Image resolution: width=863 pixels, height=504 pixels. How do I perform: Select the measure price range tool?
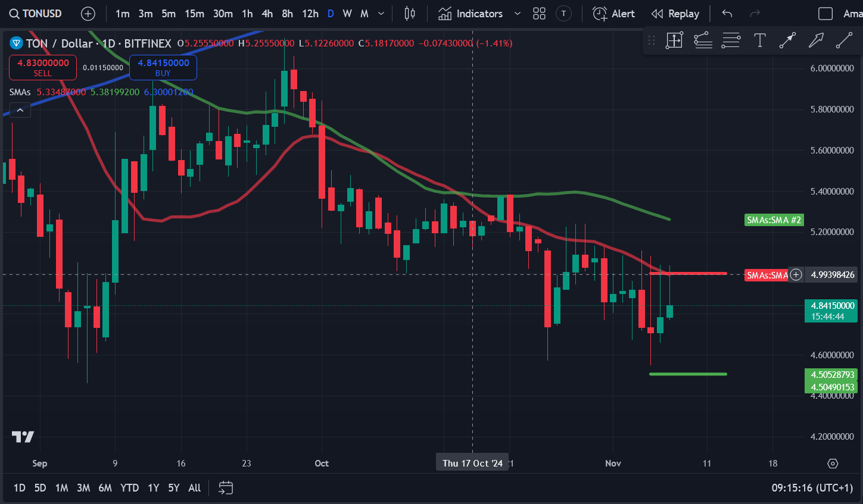pos(674,40)
